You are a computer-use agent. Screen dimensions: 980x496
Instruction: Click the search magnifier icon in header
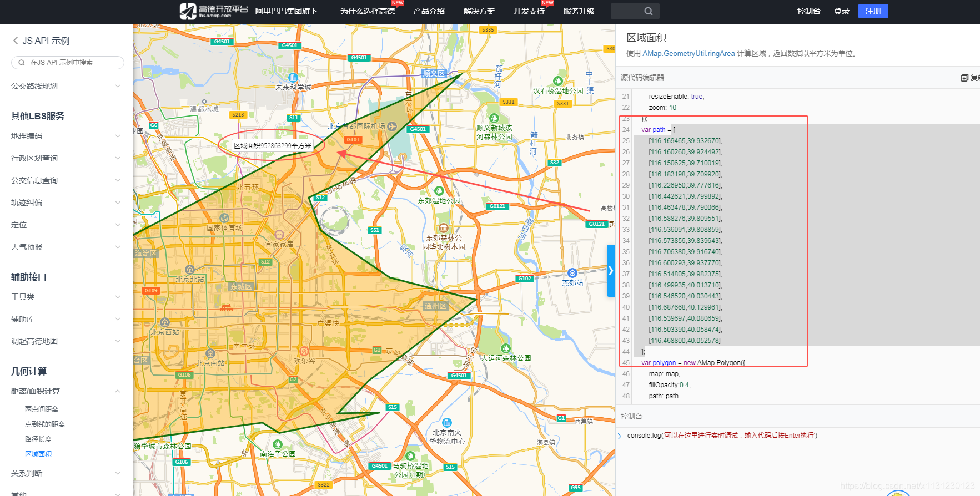point(648,11)
